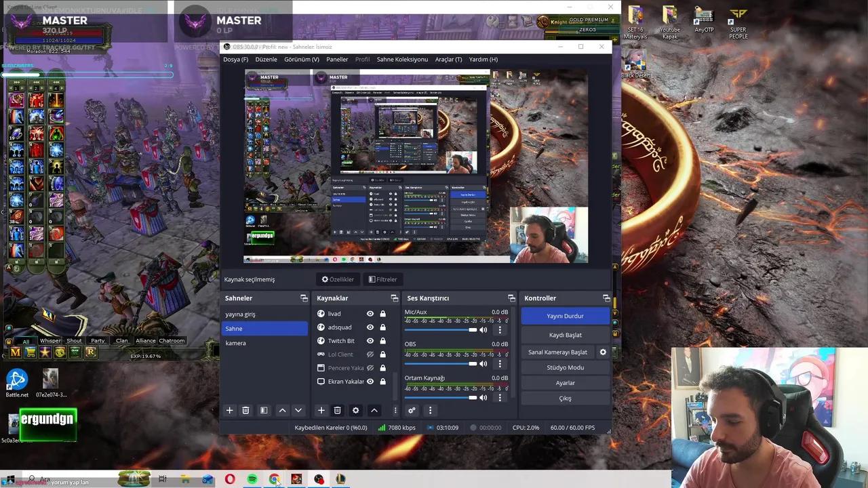
Task: Move scene down with the down arrow icon
Action: (x=298, y=410)
